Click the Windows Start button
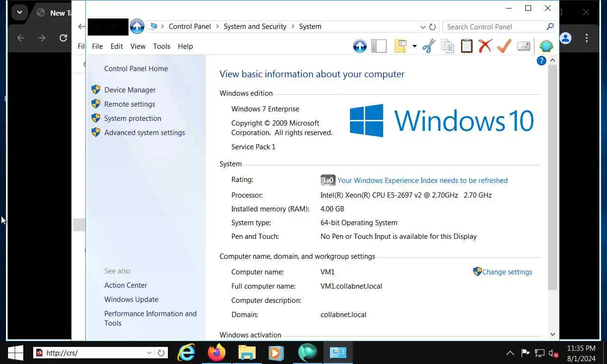 click(16, 353)
